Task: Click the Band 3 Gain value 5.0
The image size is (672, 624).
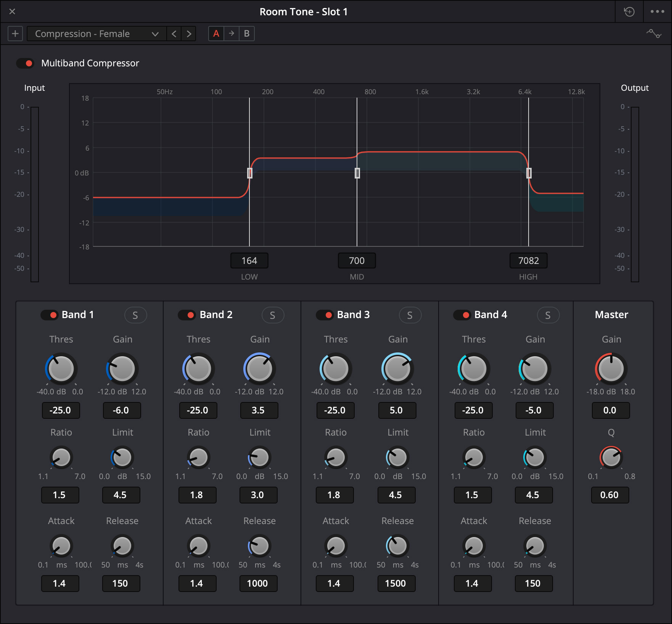Action: (x=397, y=410)
